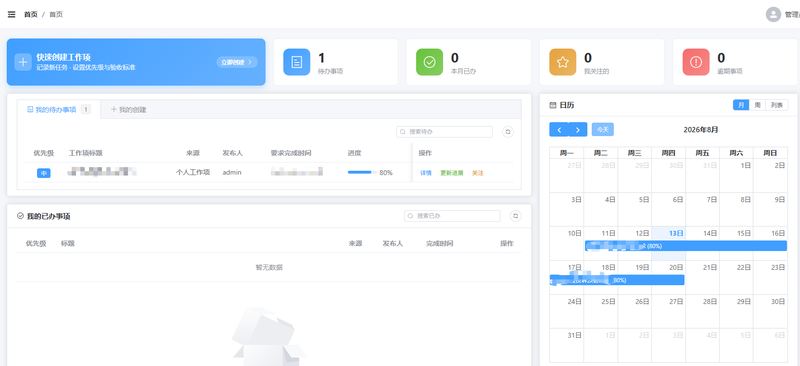
Task: Click the 完成时间 column header in 已办 table
Action: tap(440, 243)
